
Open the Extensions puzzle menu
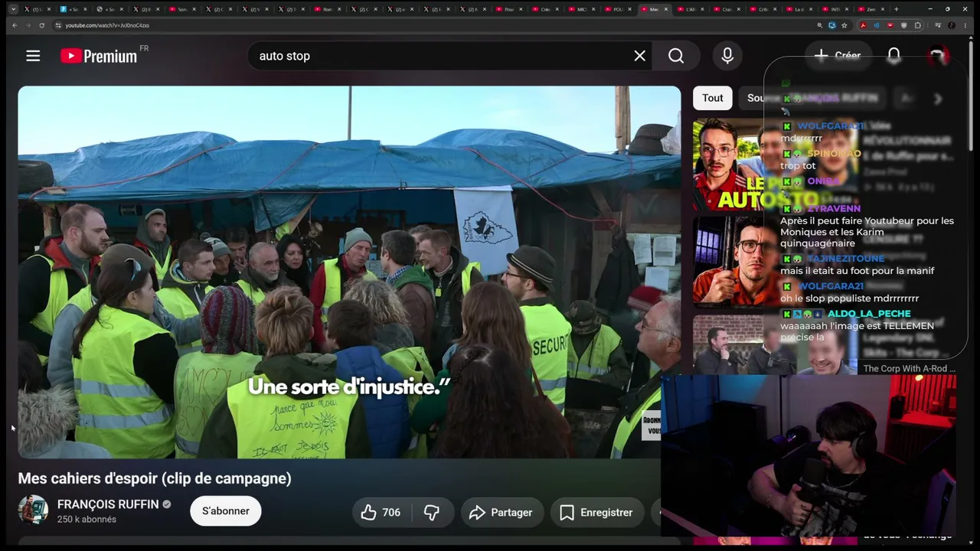coord(918,25)
